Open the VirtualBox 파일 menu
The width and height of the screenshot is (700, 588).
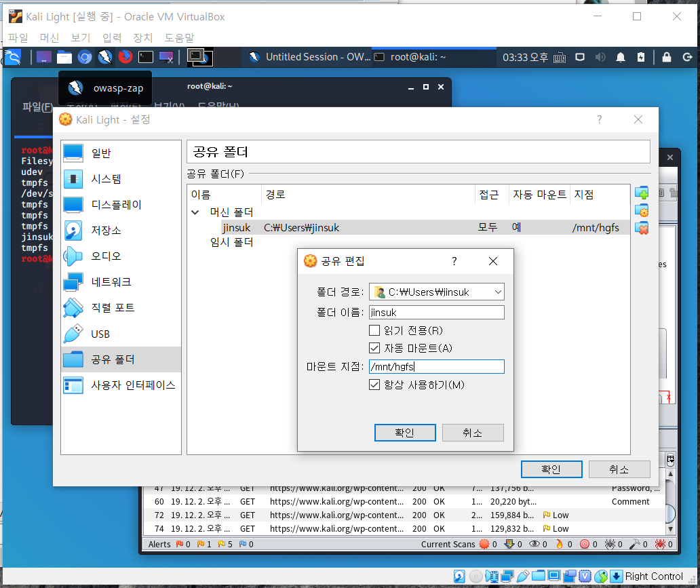tap(18, 38)
